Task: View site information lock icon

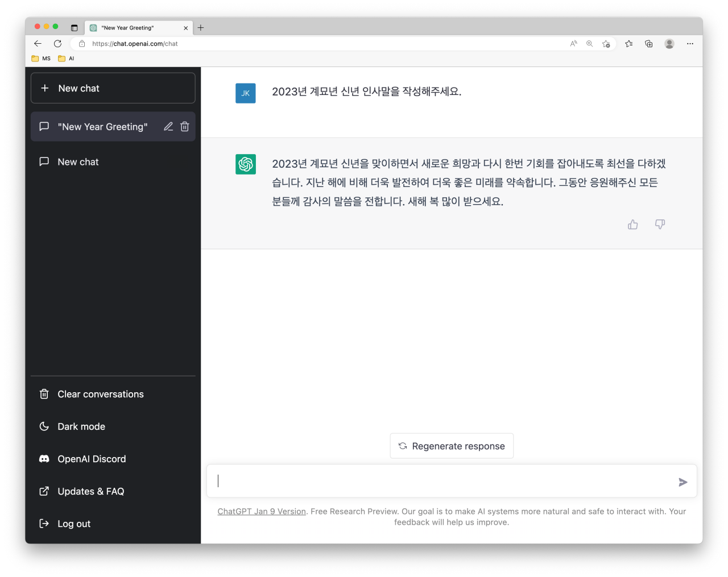Action: tap(82, 44)
